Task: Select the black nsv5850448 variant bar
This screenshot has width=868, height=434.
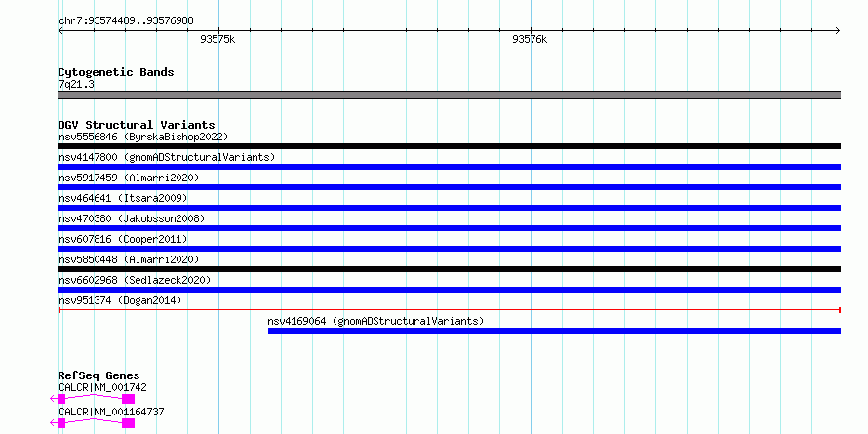Action: coord(449,269)
